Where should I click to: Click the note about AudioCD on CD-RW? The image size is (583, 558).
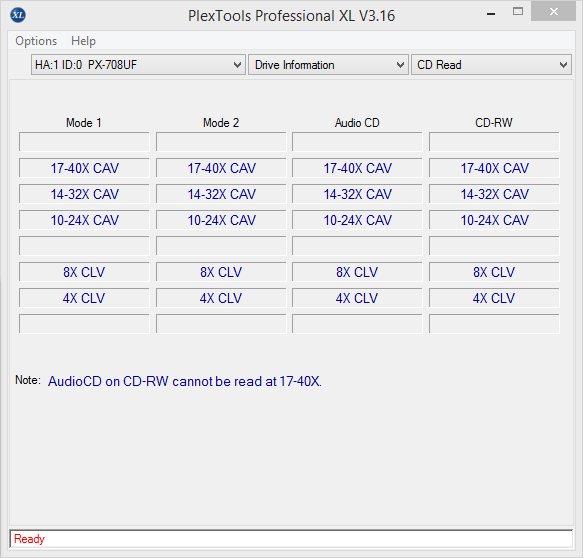[x=185, y=381]
